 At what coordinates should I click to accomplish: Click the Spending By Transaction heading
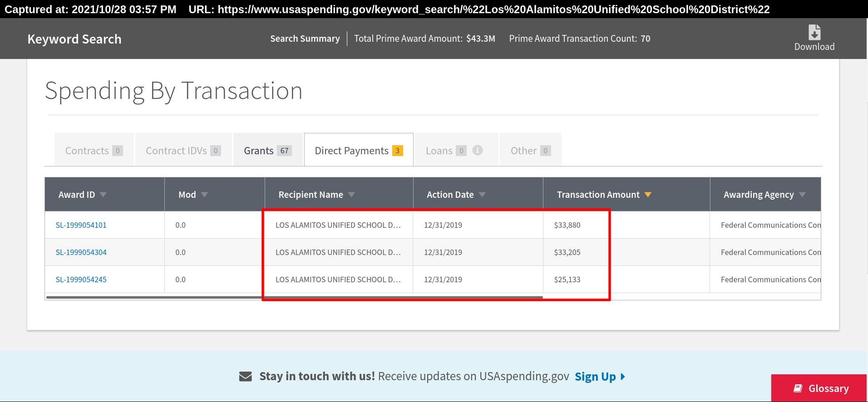(174, 91)
